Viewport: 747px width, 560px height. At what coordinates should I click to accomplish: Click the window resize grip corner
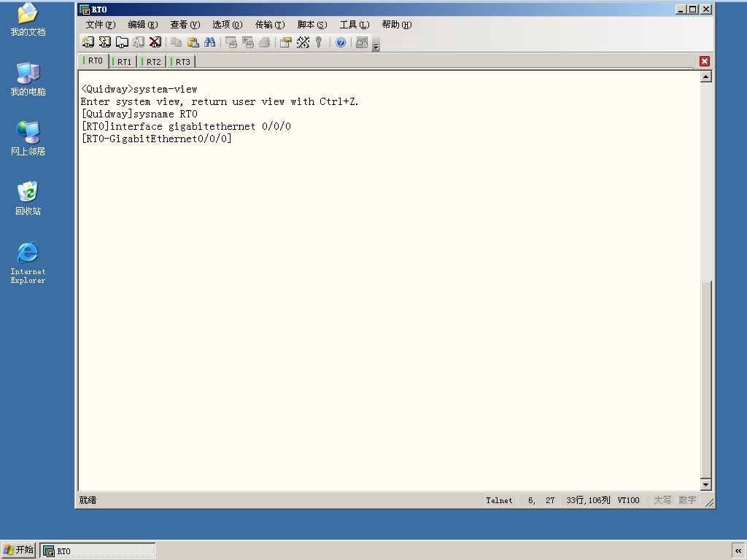(709, 502)
